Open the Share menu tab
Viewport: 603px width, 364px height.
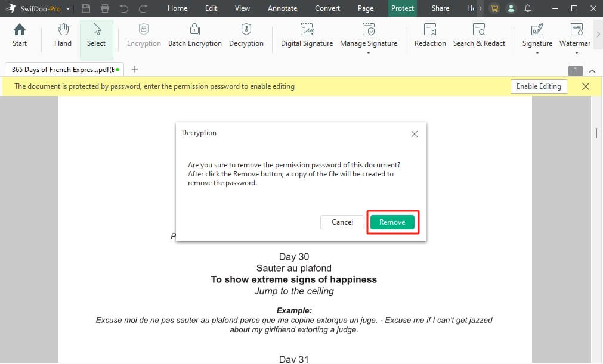pos(440,8)
